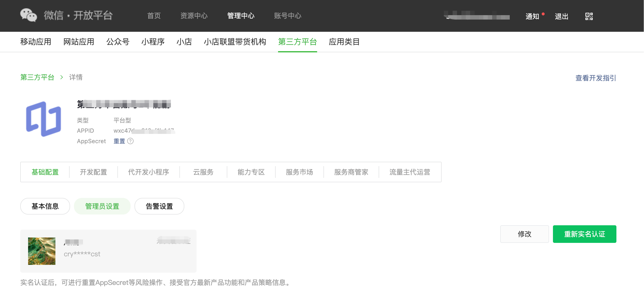Click the green 重新实名认证 button
644x302 pixels.
coord(584,234)
